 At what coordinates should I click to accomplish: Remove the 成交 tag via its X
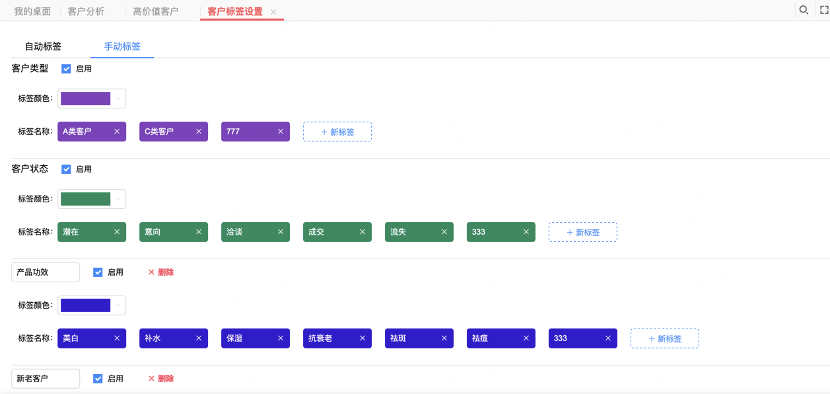tap(363, 231)
